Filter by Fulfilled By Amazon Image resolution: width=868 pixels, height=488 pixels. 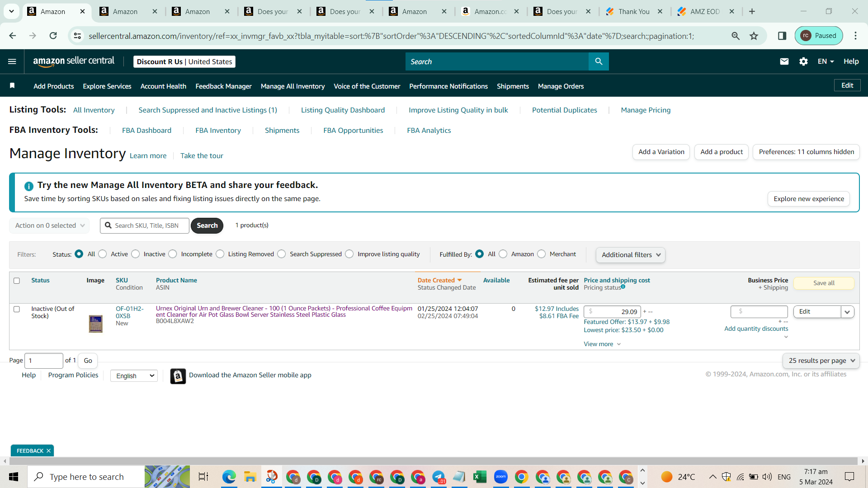point(503,254)
